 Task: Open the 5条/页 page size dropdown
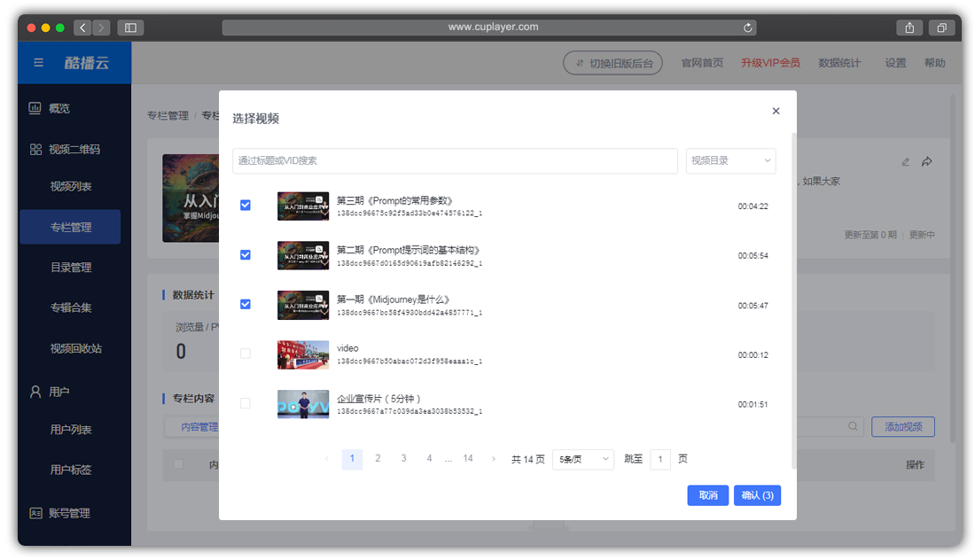tap(582, 459)
